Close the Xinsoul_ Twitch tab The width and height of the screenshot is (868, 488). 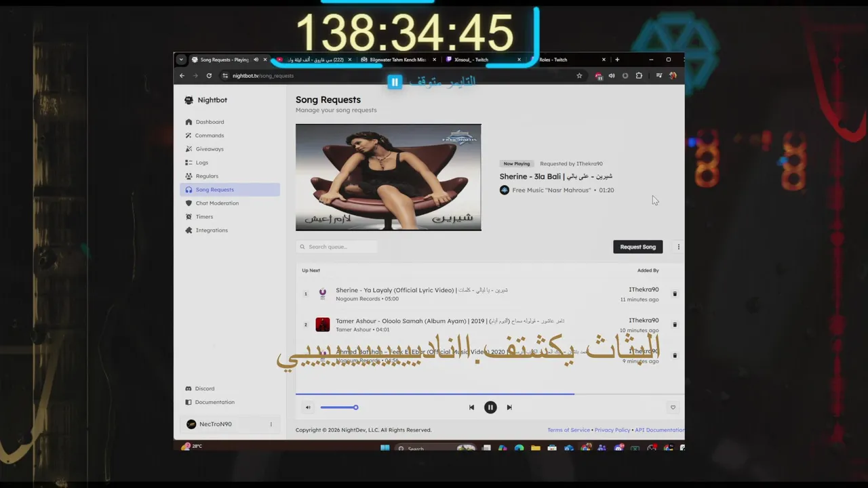tap(519, 60)
